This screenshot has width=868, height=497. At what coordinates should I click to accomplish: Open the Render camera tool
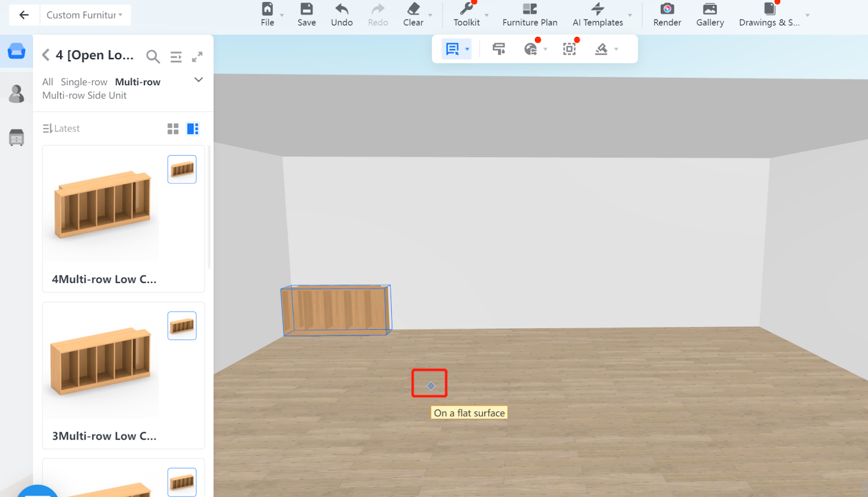click(667, 9)
